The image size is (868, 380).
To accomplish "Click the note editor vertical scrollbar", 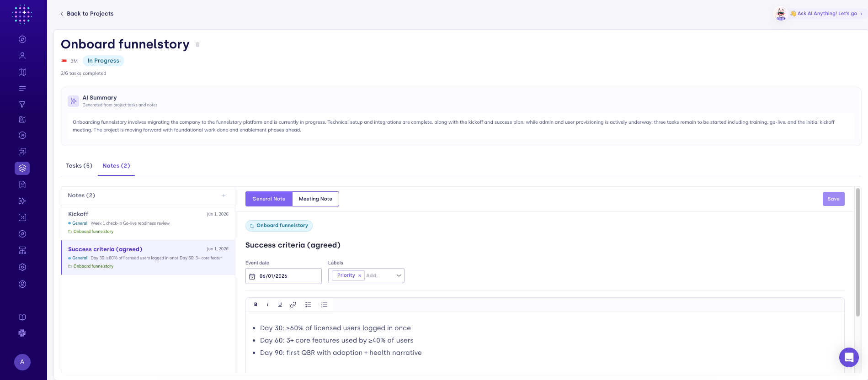I will tap(858, 252).
